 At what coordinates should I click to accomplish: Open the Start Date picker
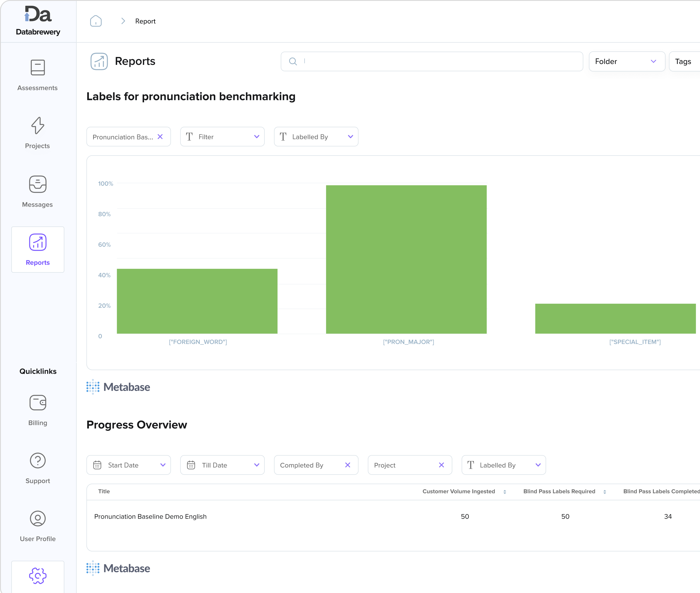pos(129,465)
